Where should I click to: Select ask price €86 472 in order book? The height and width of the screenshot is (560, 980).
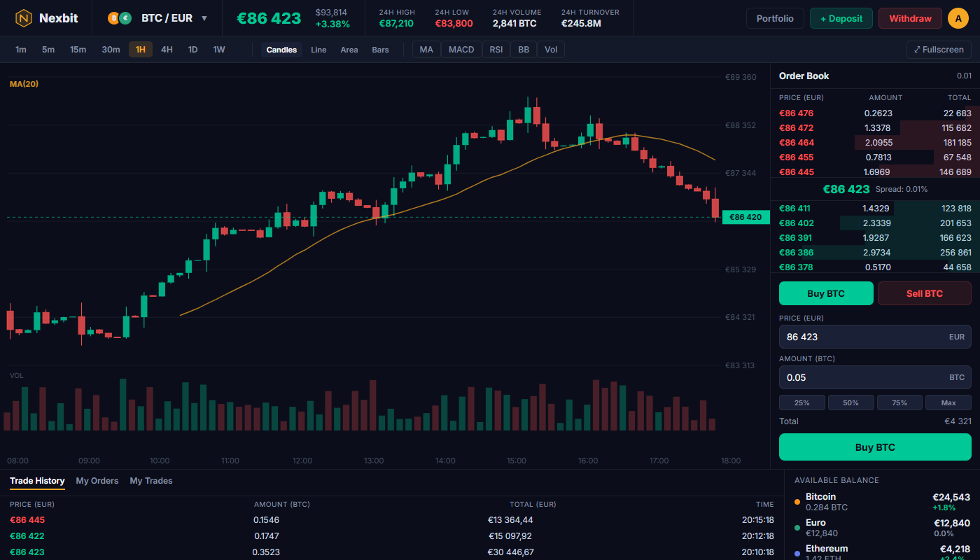pyautogui.click(x=875, y=127)
